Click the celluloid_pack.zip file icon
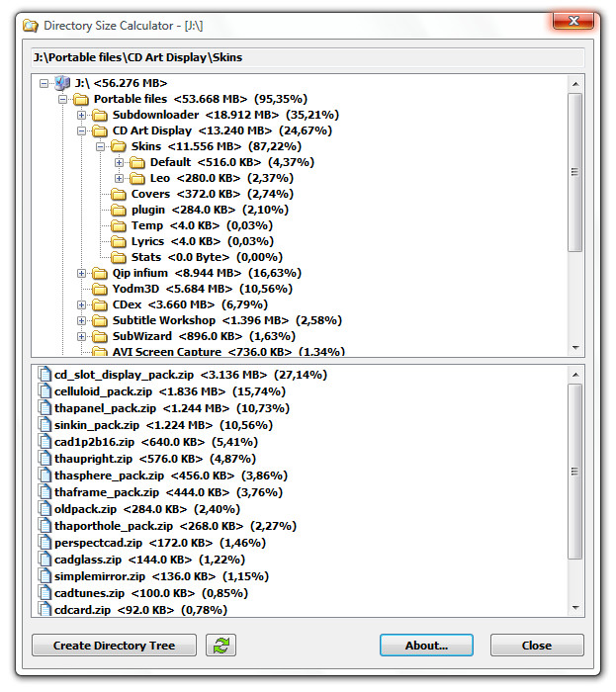 click(44, 391)
